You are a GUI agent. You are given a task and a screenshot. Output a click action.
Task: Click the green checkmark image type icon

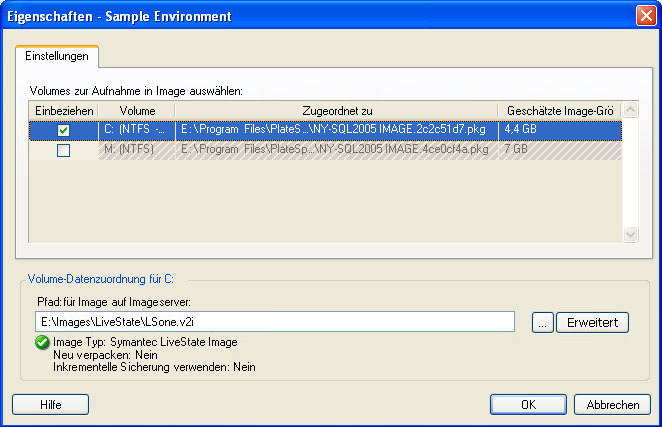pyautogui.click(x=41, y=342)
